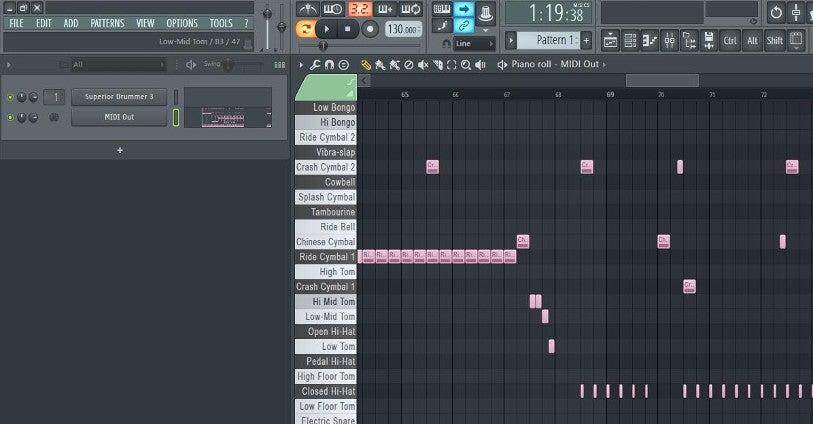The height and width of the screenshot is (424, 813).
Task: Toggle the MIDI Out channel mute LED
Action: pos(10,117)
